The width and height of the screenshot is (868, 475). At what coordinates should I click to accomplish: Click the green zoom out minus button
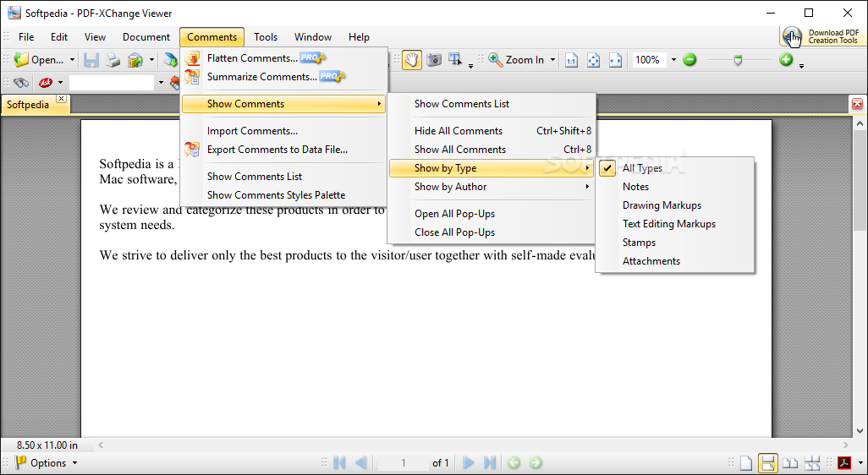point(689,59)
